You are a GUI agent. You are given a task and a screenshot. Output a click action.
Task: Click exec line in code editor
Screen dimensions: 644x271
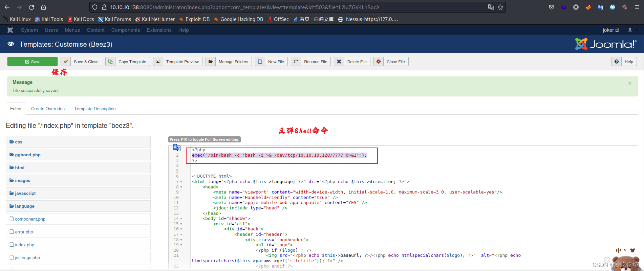coord(279,155)
